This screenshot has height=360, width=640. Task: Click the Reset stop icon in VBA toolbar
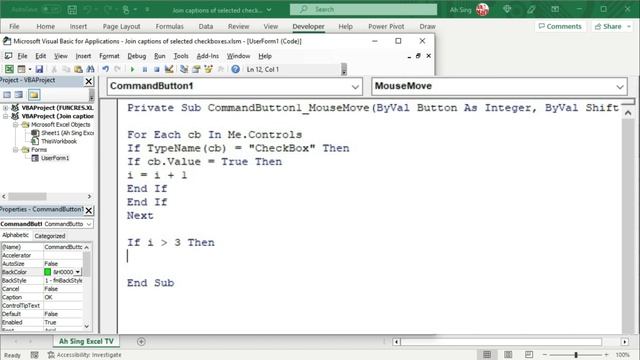tap(157, 69)
